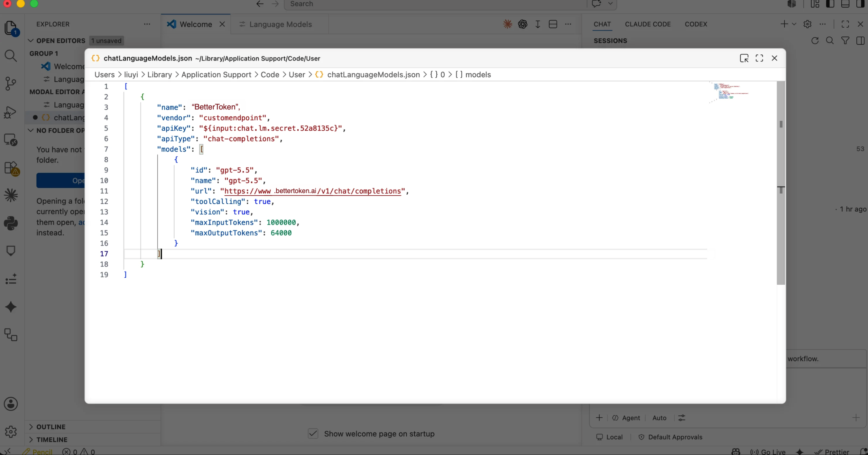Switch to the Codex tab
868x455 pixels.
(696, 24)
